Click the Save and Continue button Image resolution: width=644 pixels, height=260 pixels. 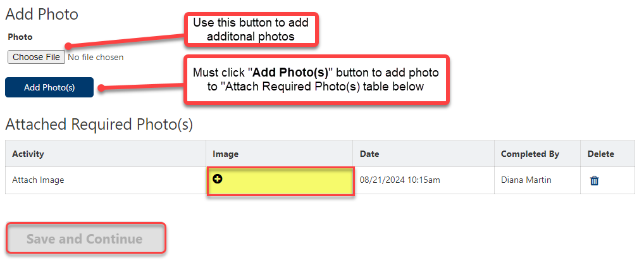point(85,239)
